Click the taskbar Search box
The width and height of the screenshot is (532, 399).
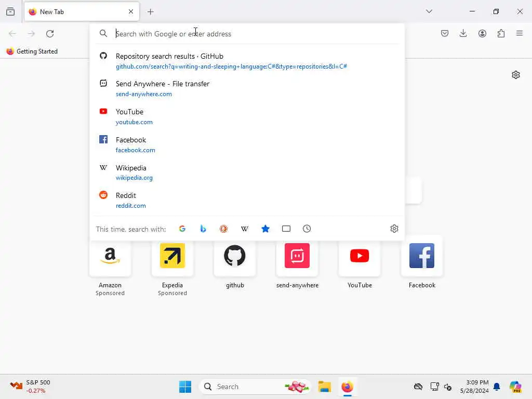tap(255, 387)
